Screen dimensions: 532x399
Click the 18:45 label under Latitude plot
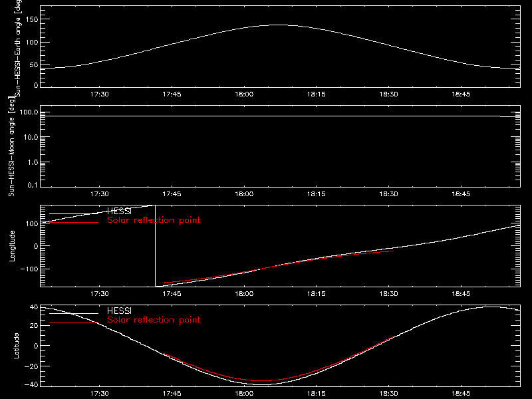(461, 394)
